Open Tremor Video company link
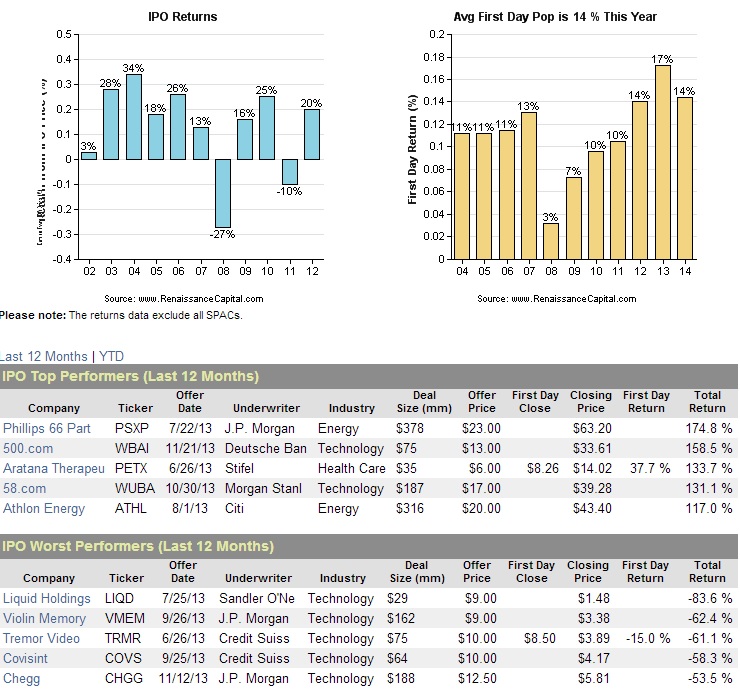740x696 pixels. click(41, 638)
